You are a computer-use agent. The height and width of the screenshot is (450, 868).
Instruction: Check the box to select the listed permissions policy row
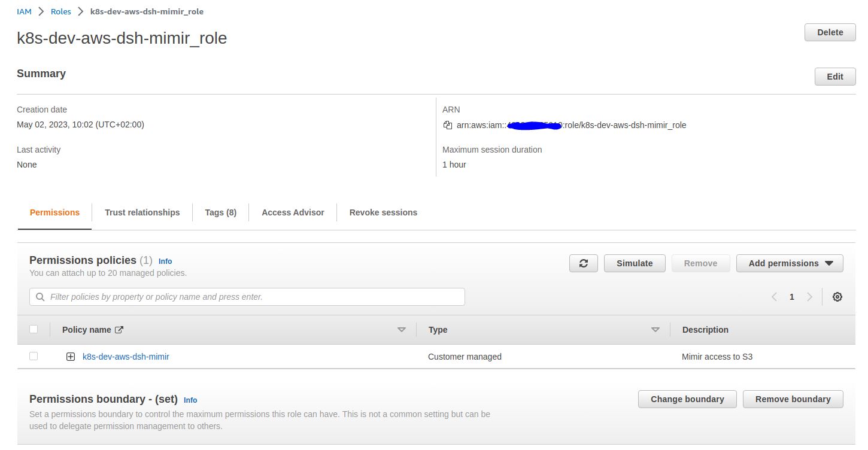[33, 355]
